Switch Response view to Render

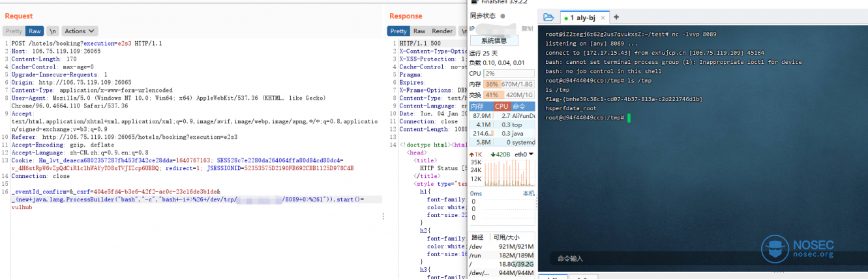pyautogui.click(x=442, y=31)
